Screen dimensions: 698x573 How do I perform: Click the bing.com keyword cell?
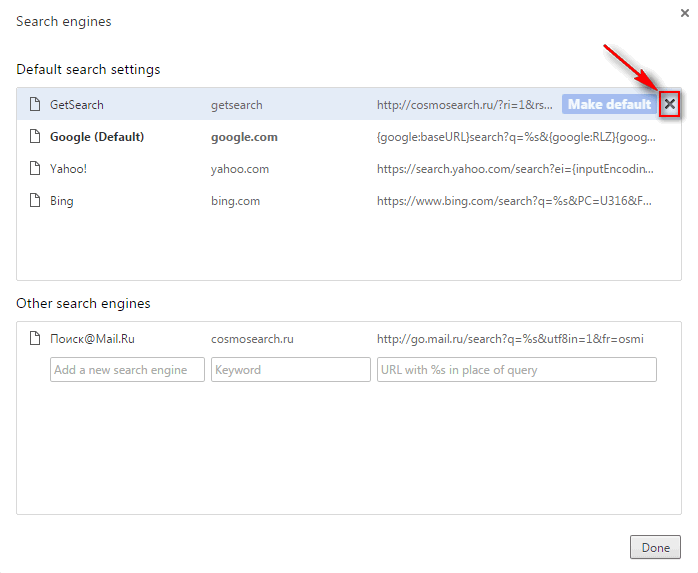235,201
